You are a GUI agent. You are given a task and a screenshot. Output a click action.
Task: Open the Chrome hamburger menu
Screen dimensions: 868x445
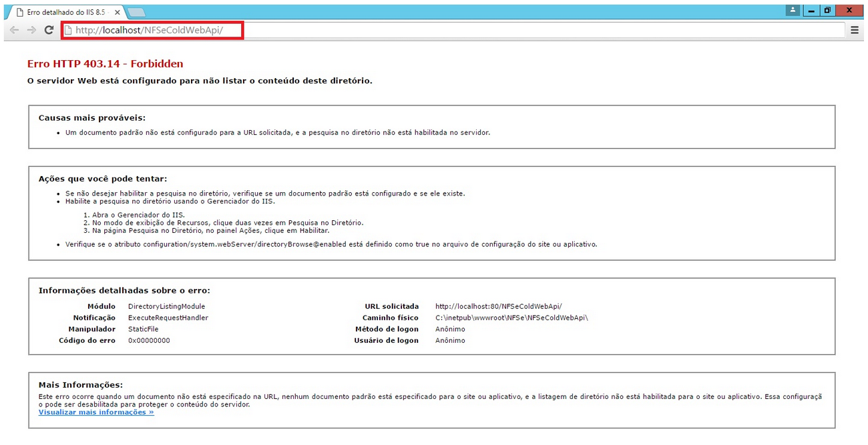pos(855,29)
